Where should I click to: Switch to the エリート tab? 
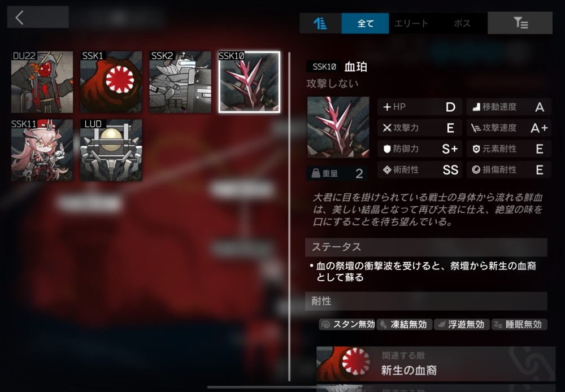click(x=411, y=23)
